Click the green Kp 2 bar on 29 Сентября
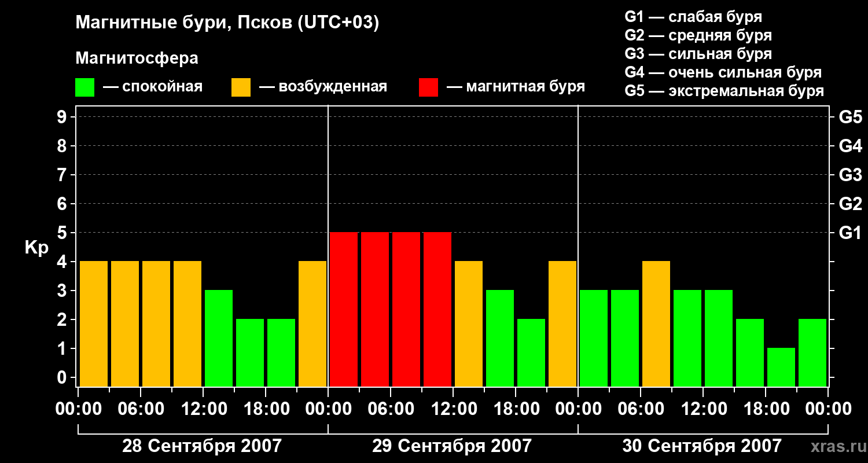The height and width of the screenshot is (463, 868). tap(531, 352)
